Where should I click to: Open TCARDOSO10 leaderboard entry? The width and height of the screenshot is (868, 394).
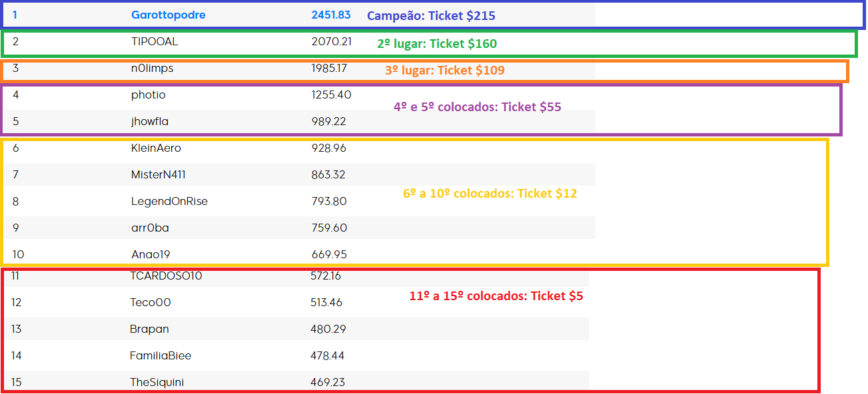coord(166,276)
